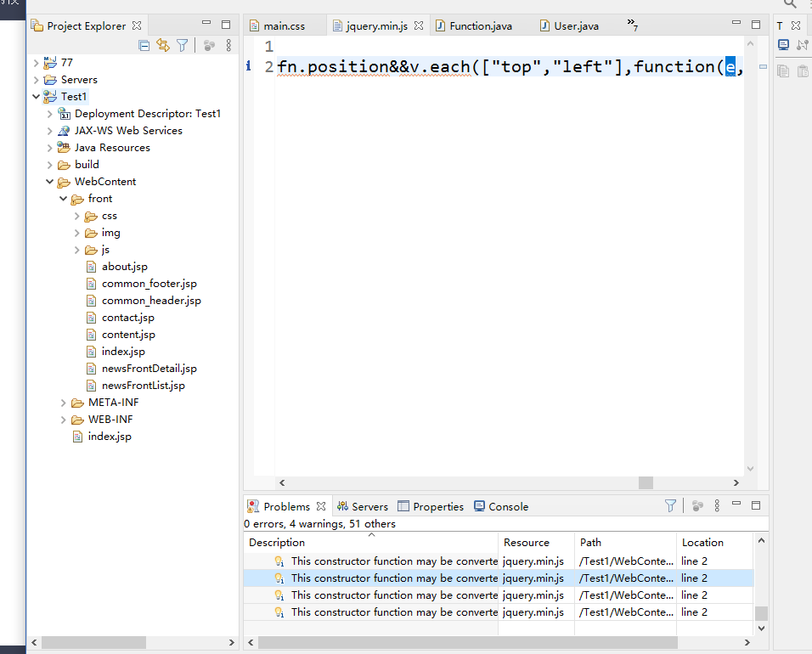Switch to the Function.java editor tab
Viewport: 812px width, 654px height.
pyautogui.click(x=481, y=25)
